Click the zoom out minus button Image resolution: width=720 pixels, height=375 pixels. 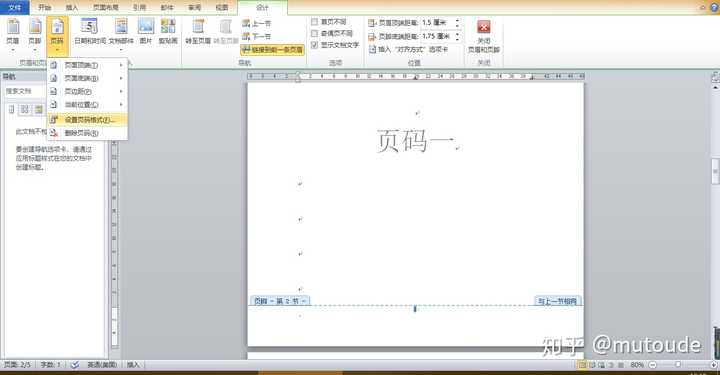(x=652, y=365)
